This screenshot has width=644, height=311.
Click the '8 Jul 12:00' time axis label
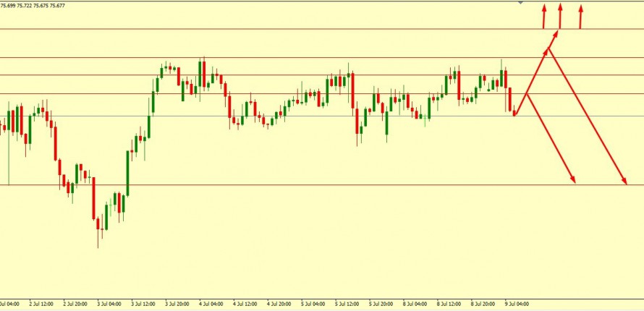[x=449, y=304]
